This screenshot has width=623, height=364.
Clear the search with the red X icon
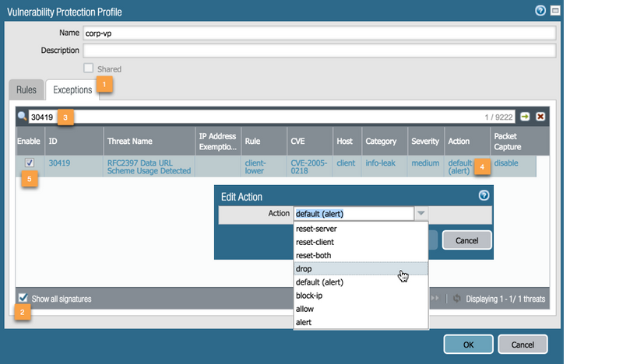click(540, 117)
